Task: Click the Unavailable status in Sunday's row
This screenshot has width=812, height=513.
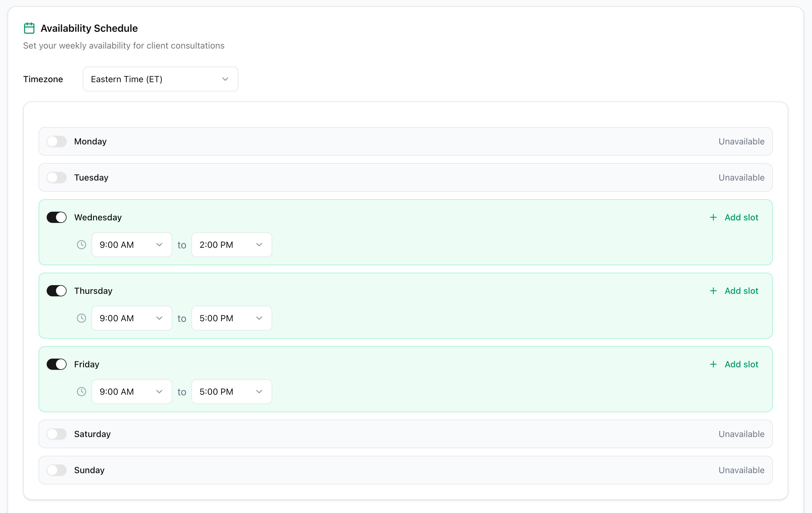Action: tap(741, 470)
